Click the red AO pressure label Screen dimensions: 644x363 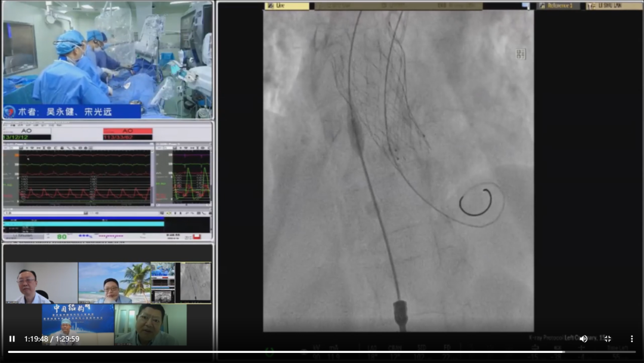pos(128,131)
